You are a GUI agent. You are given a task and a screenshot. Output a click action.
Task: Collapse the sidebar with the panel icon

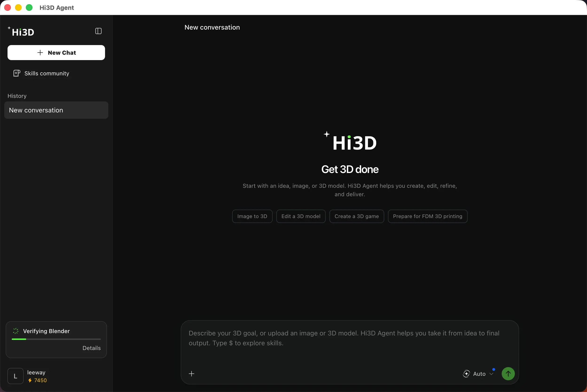pyautogui.click(x=98, y=31)
